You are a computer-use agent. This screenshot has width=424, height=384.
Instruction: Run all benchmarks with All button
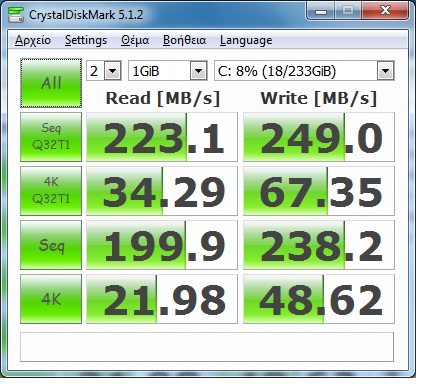point(51,83)
